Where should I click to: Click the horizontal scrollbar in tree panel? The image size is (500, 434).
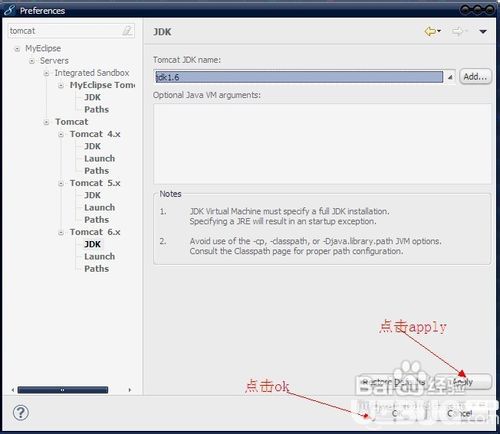[x=63, y=390]
